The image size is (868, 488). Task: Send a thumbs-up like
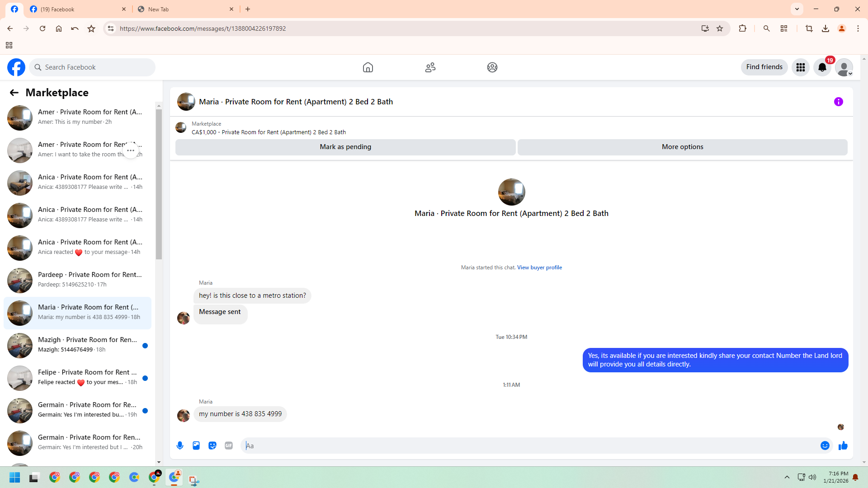[x=843, y=446]
